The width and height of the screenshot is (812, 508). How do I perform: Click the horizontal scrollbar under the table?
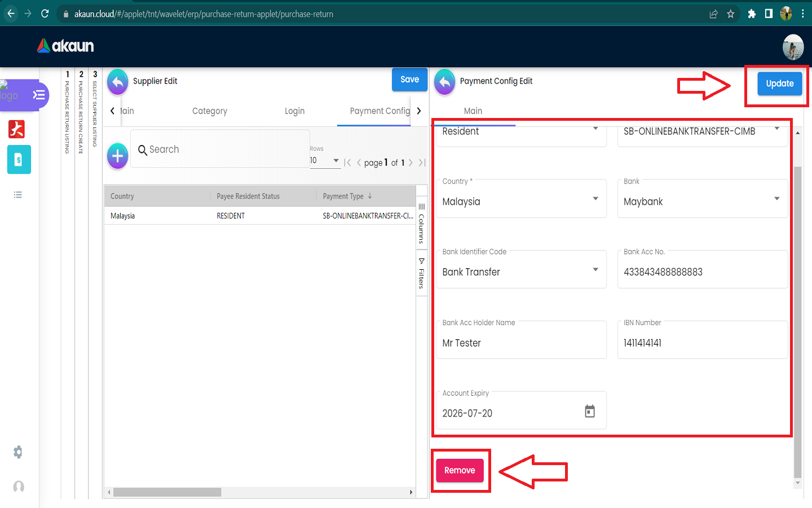[167, 492]
